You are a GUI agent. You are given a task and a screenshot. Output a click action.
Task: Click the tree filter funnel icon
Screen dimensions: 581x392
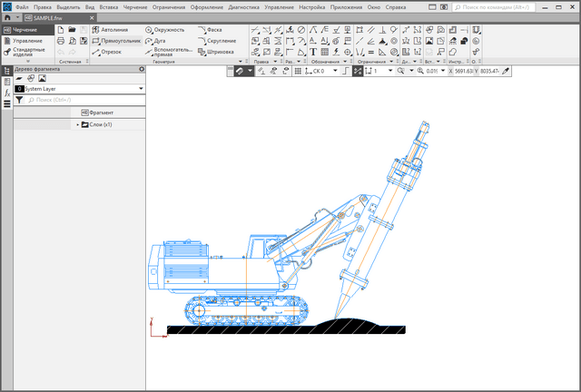tap(19, 100)
